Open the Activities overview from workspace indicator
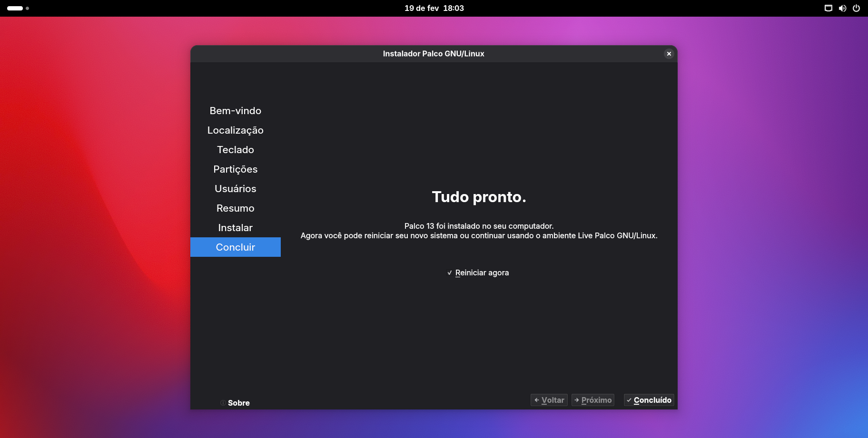This screenshot has height=438, width=868. click(x=18, y=8)
